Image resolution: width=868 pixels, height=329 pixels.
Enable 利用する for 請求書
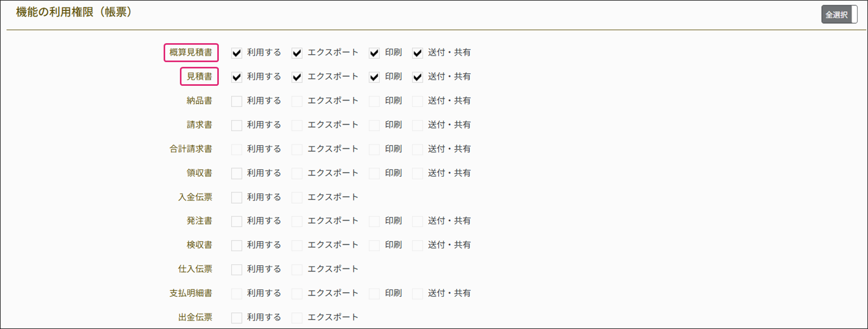[x=237, y=125]
